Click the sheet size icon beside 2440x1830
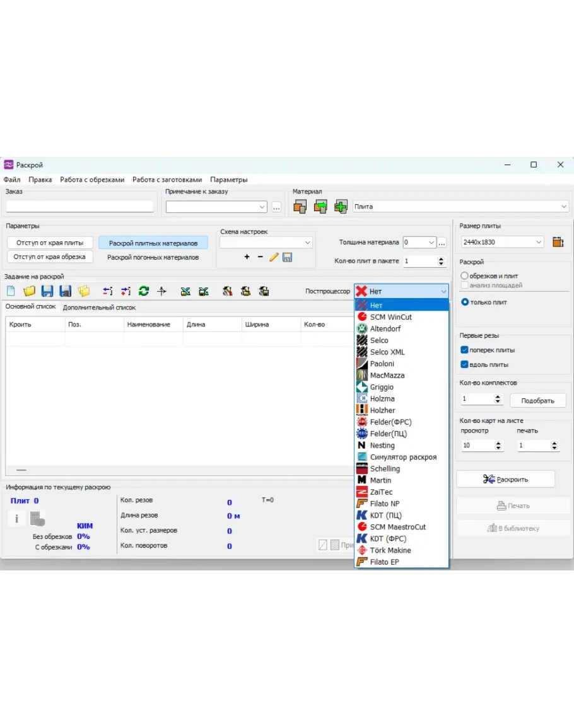This screenshot has height=728, width=574. click(x=558, y=242)
